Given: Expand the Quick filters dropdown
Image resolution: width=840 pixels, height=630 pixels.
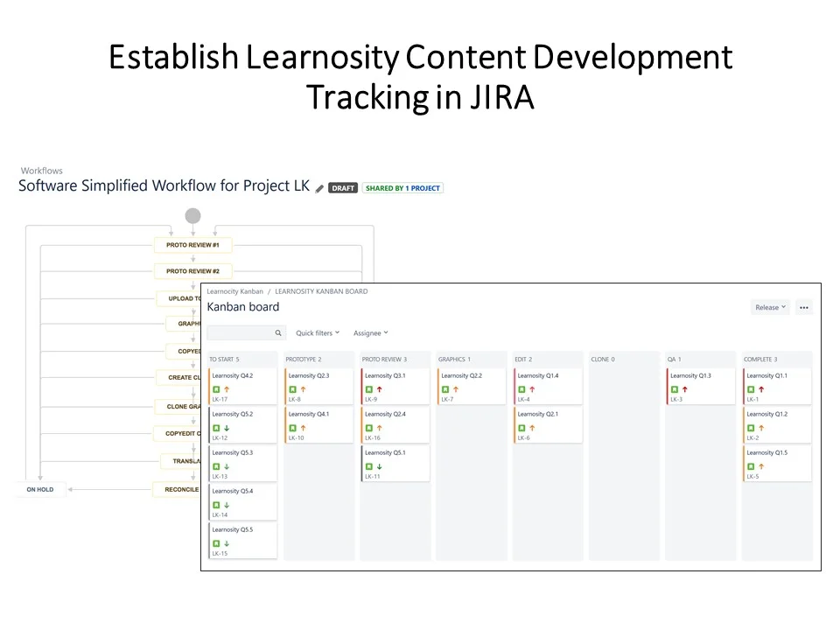Looking at the screenshot, I should pos(318,333).
